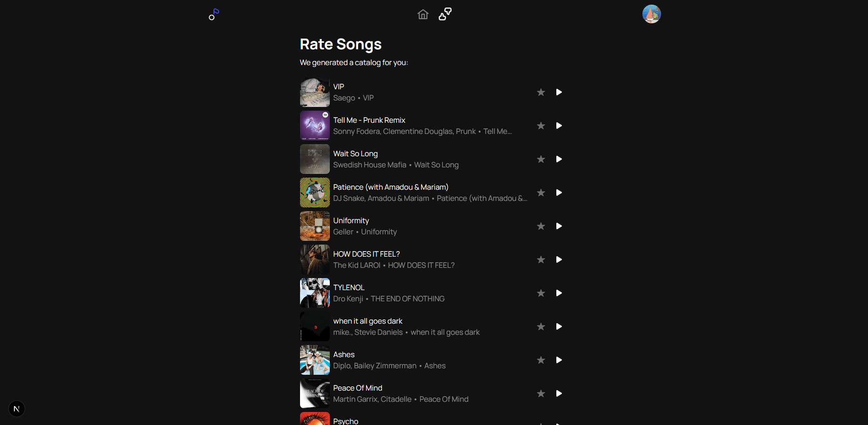Image resolution: width=868 pixels, height=425 pixels.
Task: Click the TYLENOL album cover thumbnail
Action: [315, 293]
